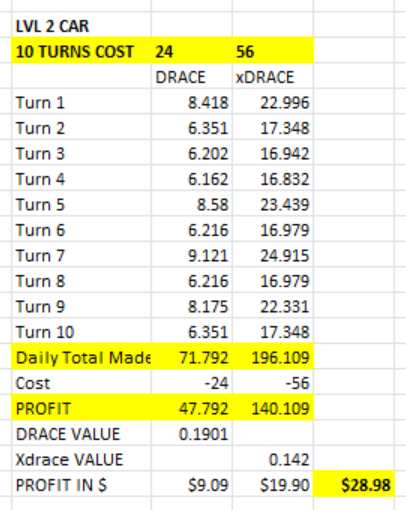The height and width of the screenshot is (510, 406).
Task: Click the xDRACE column header cell
Action: pyautogui.click(x=273, y=77)
